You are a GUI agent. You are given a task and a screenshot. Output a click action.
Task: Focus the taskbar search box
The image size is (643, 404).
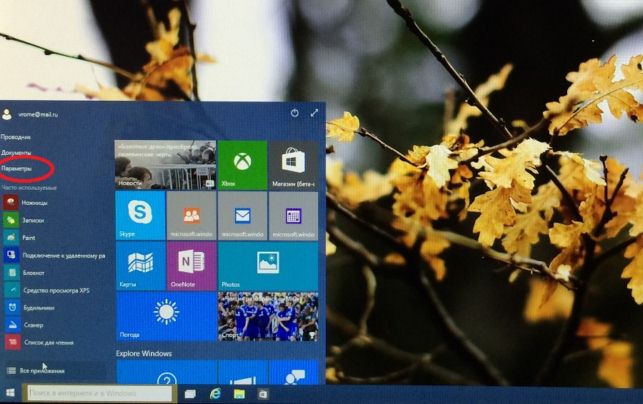coord(100,393)
